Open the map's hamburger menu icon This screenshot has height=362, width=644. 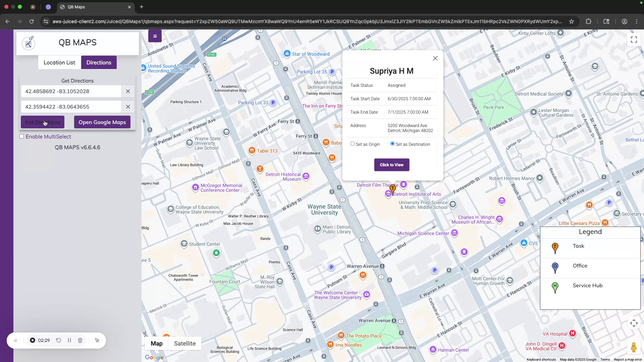point(155,36)
